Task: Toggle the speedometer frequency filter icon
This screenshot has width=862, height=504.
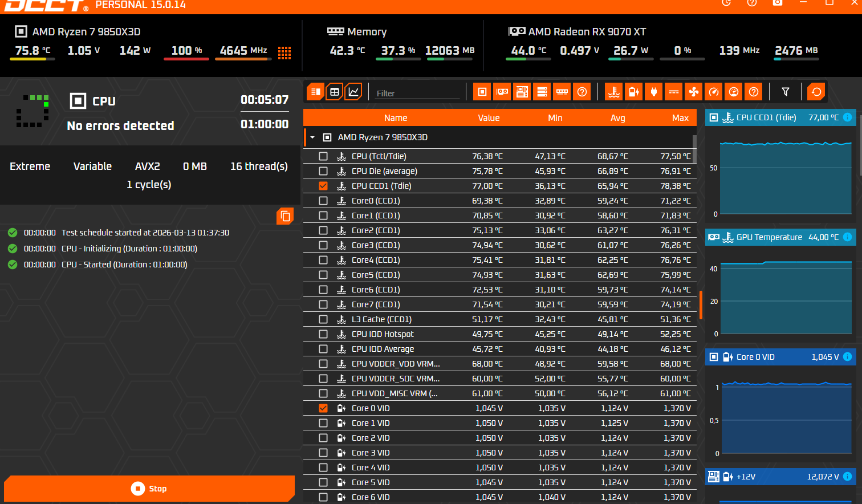Action: tap(714, 92)
